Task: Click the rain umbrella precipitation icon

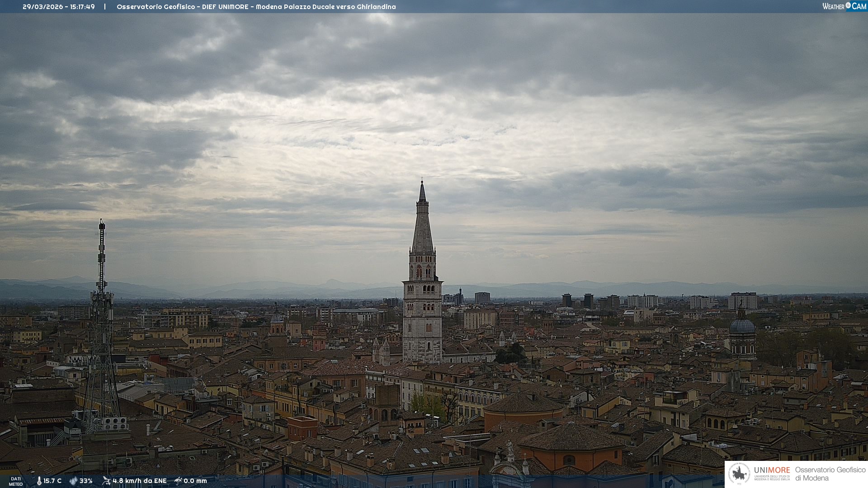Action: (178, 481)
